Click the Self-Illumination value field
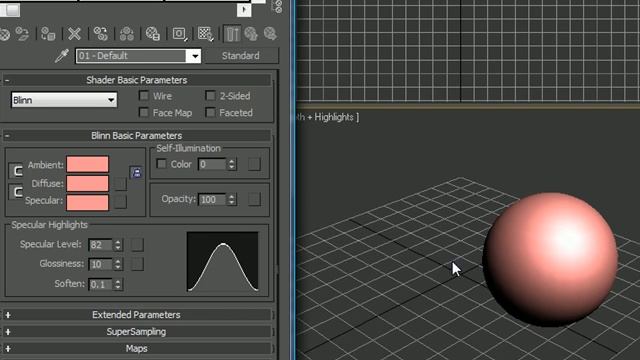 tap(212, 164)
